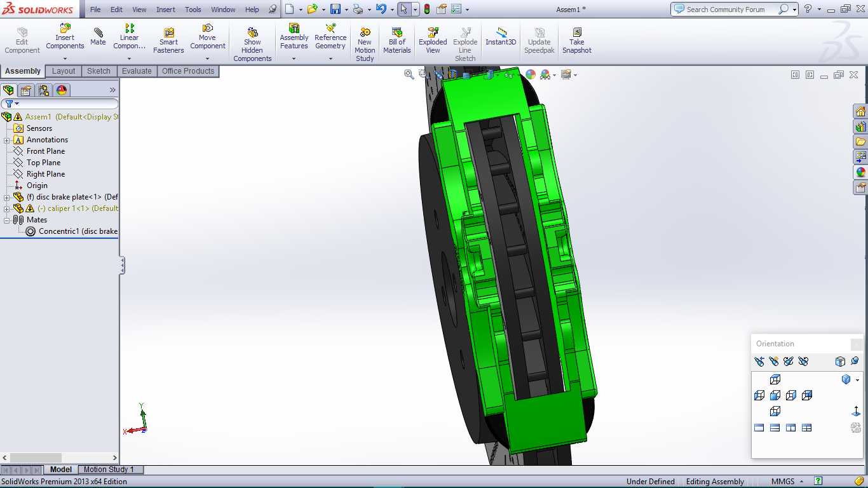Open the FeatureManager design tree tab
The height and width of the screenshot is (488, 868).
click(8, 90)
